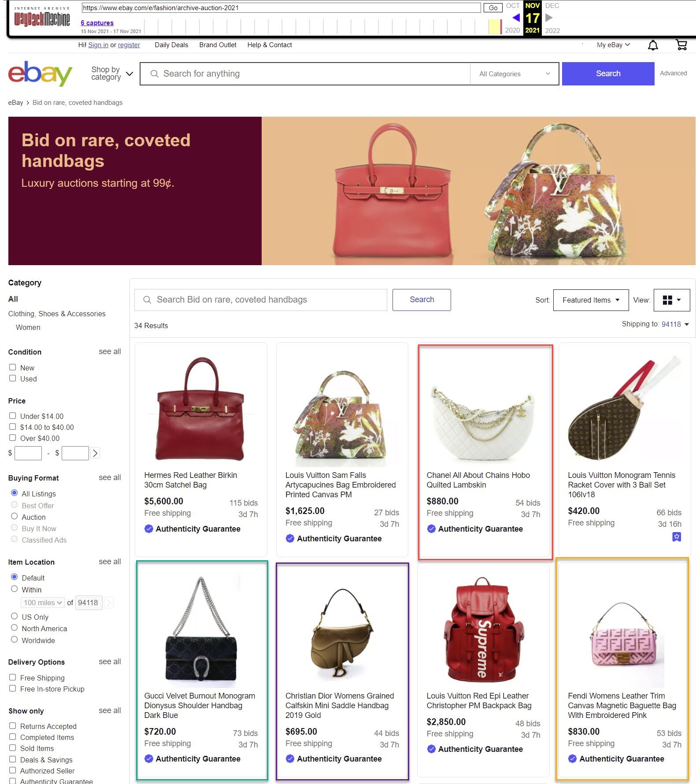The image size is (696, 784).
Task: Open the Daily Deals menu link
Action: pos(171,45)
